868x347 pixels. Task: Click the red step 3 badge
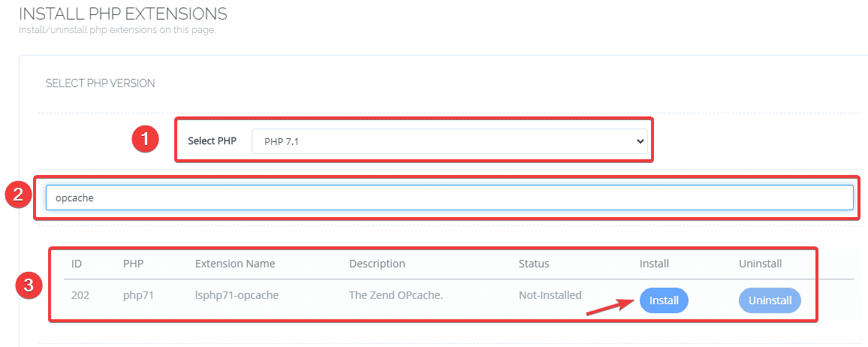(x=29, y=285)
